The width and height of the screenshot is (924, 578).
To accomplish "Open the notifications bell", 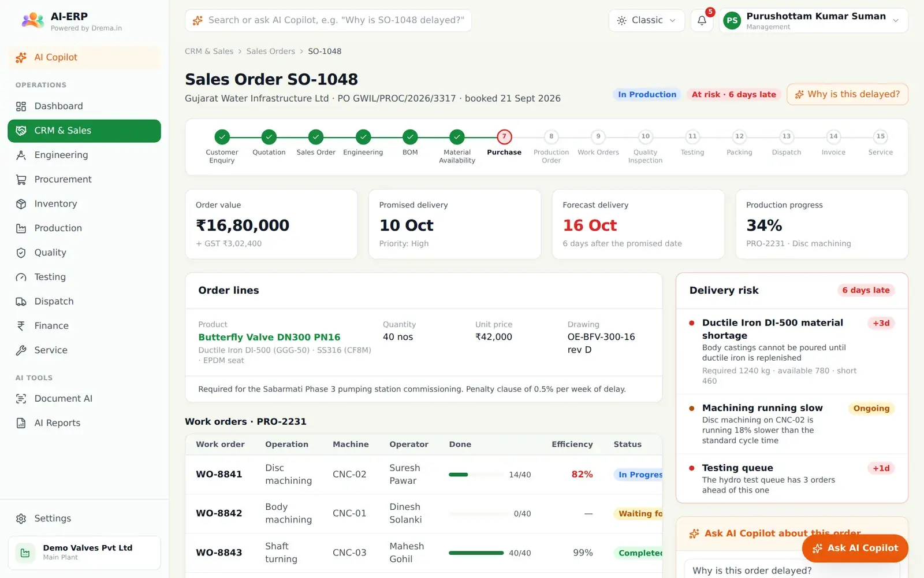I will [702, 21].
